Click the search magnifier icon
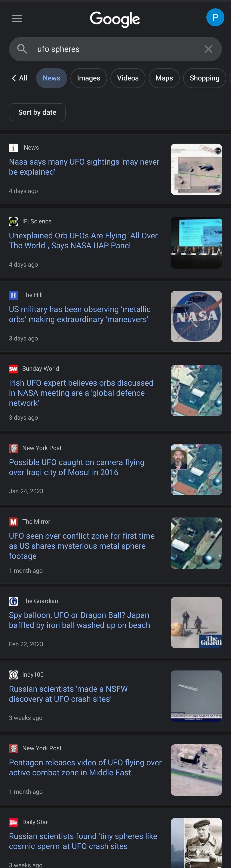The image size is (231, 868). coord(22,49)
